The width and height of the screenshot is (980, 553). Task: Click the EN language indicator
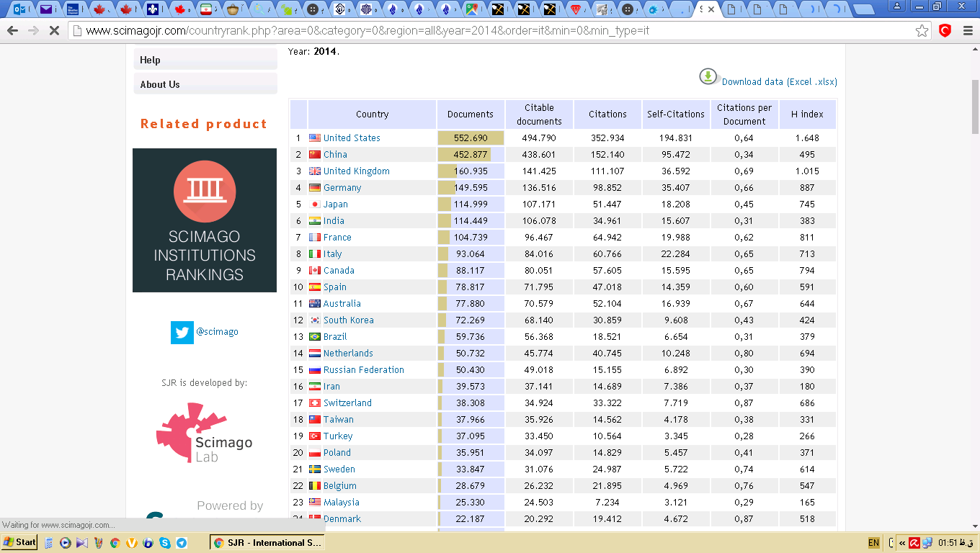(x=873, y=543)
